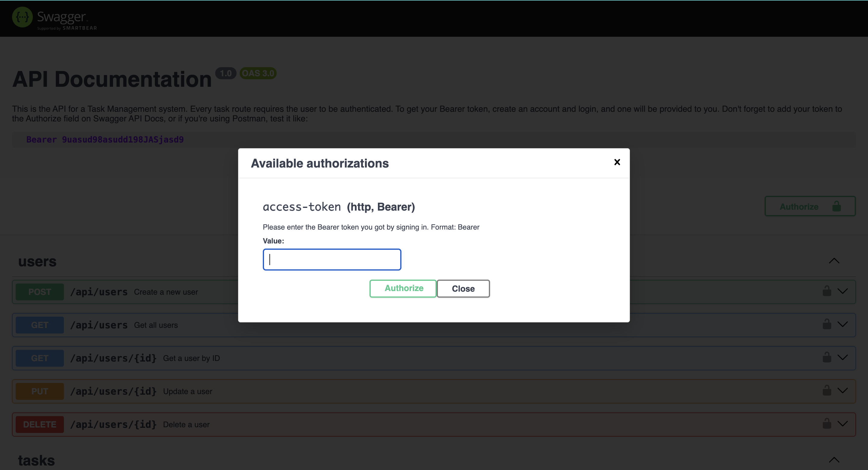Select the 1.0 version badge
Image resolution: width=868 pixels, height=470 pixels.
(226, 73)
